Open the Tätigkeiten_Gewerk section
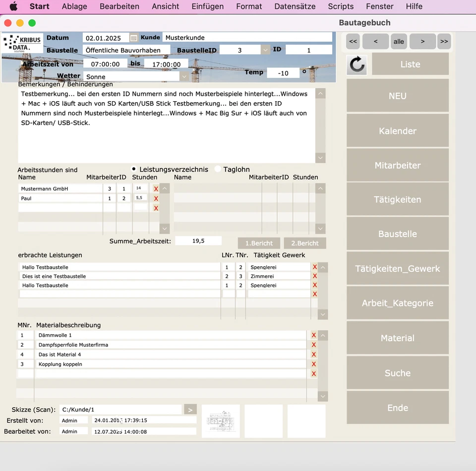The height and width of the screenshot is (471, 476). tap(397, 268)
